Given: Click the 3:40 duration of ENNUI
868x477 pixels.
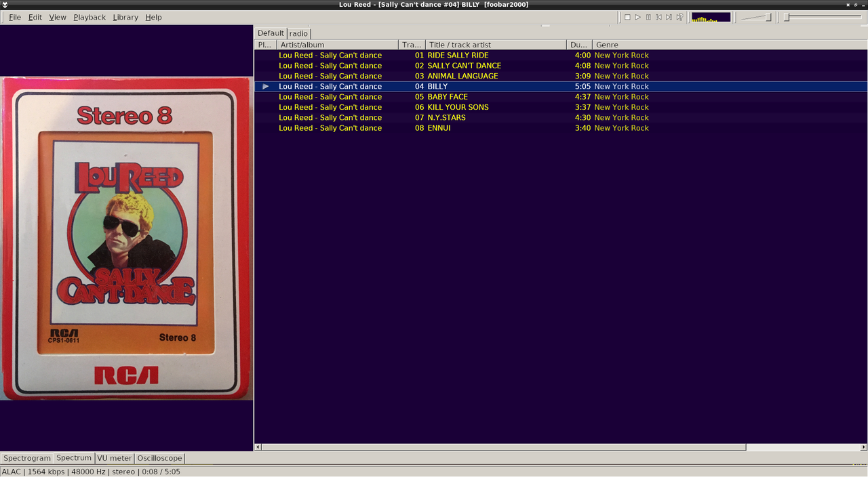Looking at the screenshot, I should pos(583,128).
